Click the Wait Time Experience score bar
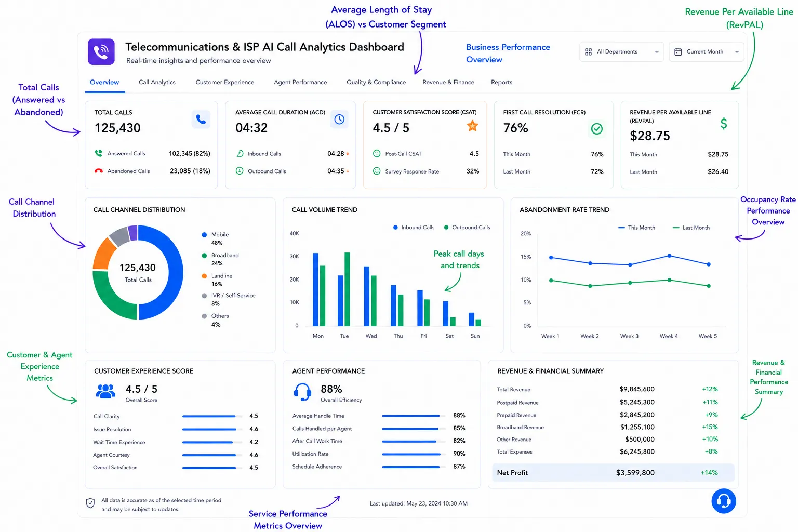 (212, 442)
